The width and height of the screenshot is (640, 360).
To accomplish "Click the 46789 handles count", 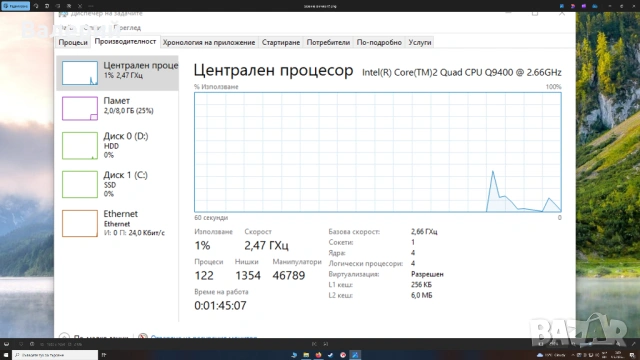I will (x=289, y=276).
